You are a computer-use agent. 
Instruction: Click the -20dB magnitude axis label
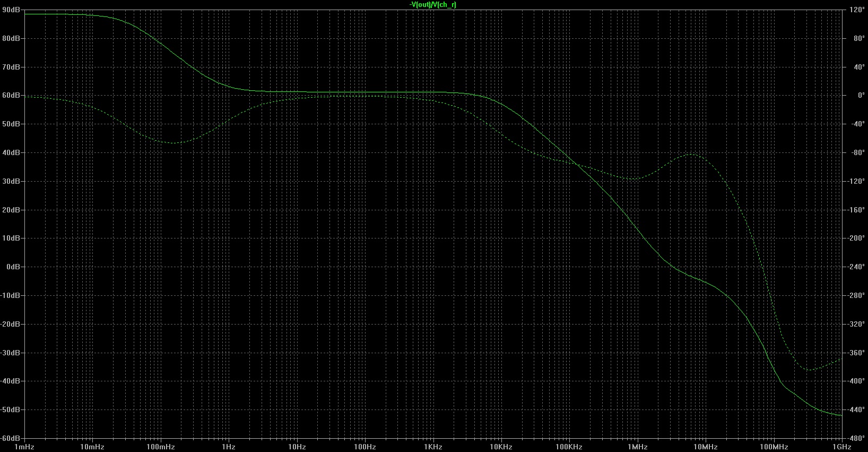tap(10, 324)
